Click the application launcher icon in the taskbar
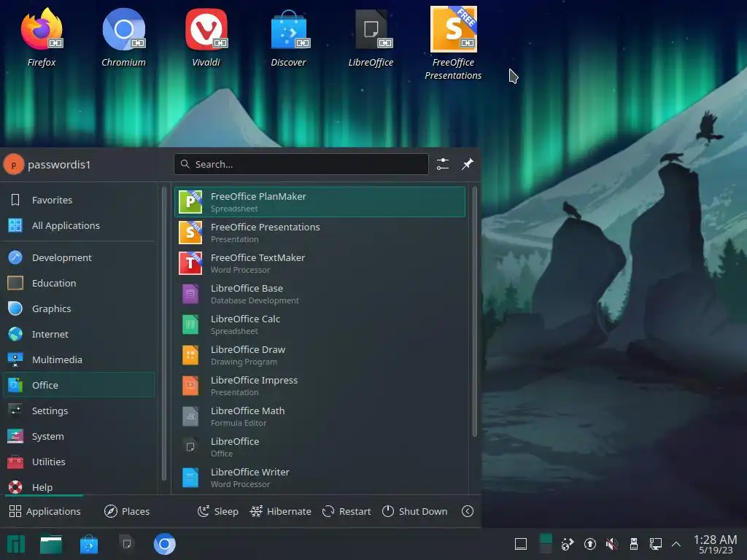Viewport: 747px width, 560px height. pos(16,544)
